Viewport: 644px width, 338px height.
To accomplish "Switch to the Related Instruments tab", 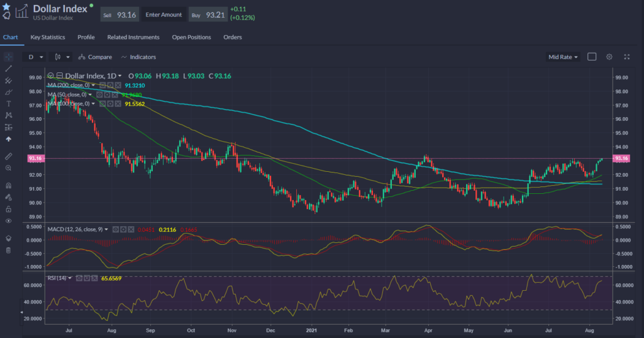I will [x=133, y=37].
